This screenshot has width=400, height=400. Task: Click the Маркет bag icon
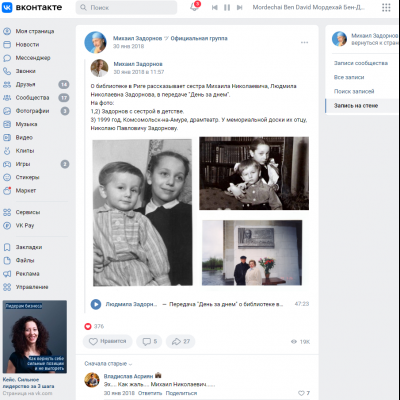click(x=7, y=191)
